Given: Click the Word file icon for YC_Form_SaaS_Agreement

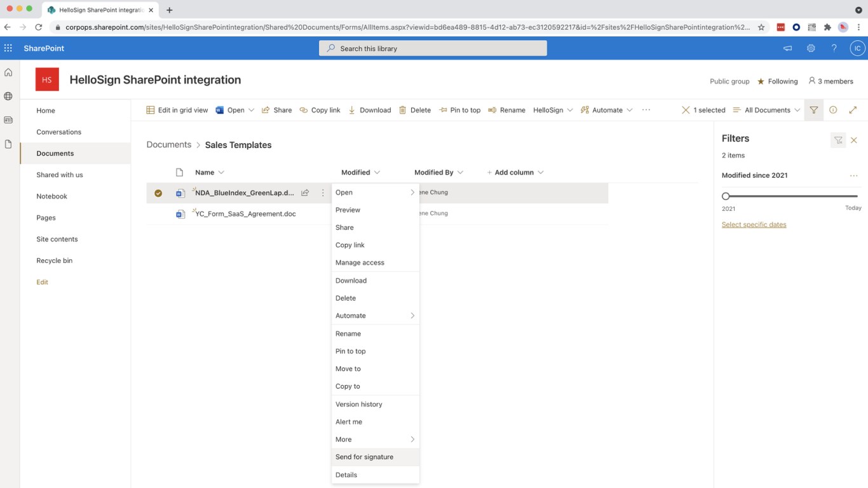Looking at the screenshot, I should 180,214.
